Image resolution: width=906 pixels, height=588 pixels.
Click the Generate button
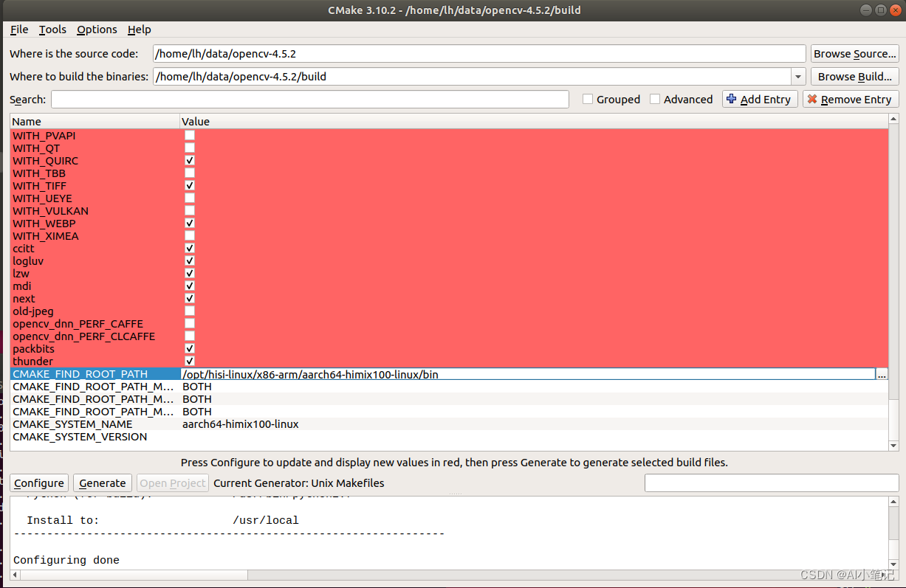(103, 483)
